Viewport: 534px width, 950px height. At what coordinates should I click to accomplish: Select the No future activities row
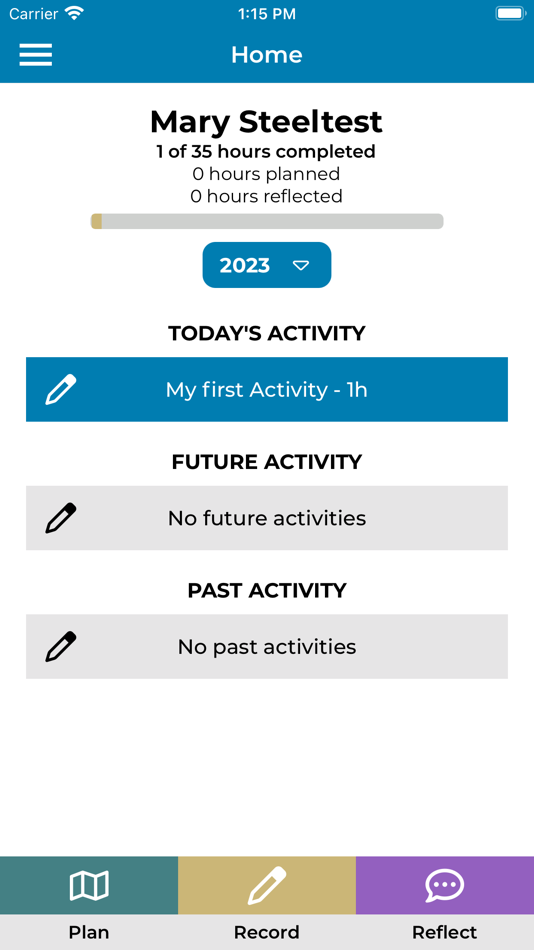click(x=267, y=518)
